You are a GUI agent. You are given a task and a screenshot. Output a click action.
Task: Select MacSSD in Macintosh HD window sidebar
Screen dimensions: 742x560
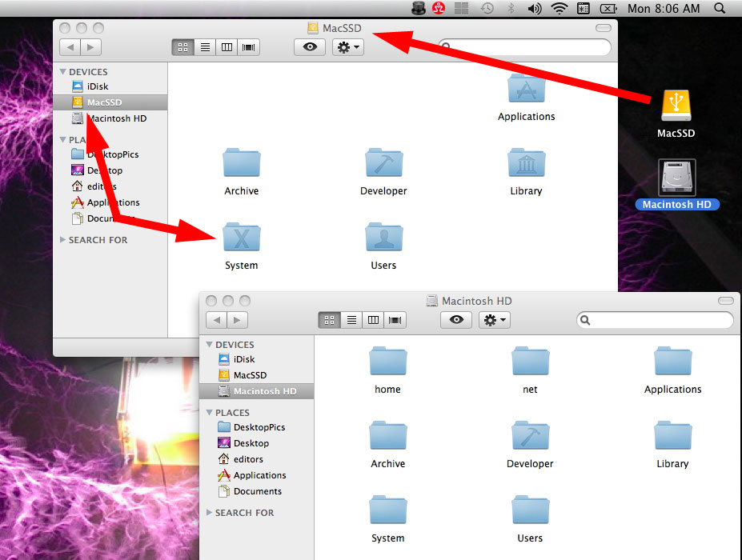click(256, 375)
